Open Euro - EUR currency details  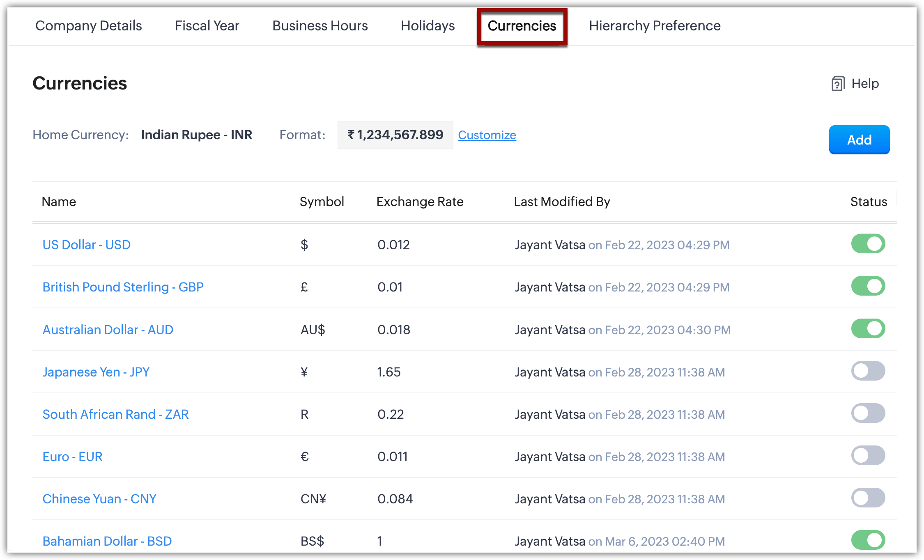[73, 457]
